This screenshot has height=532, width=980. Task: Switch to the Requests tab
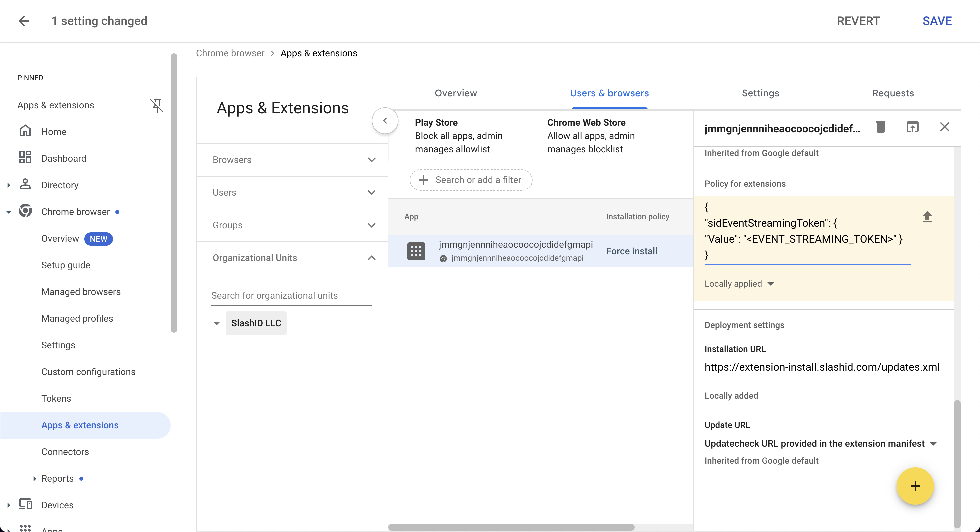(x=893, y=93)
